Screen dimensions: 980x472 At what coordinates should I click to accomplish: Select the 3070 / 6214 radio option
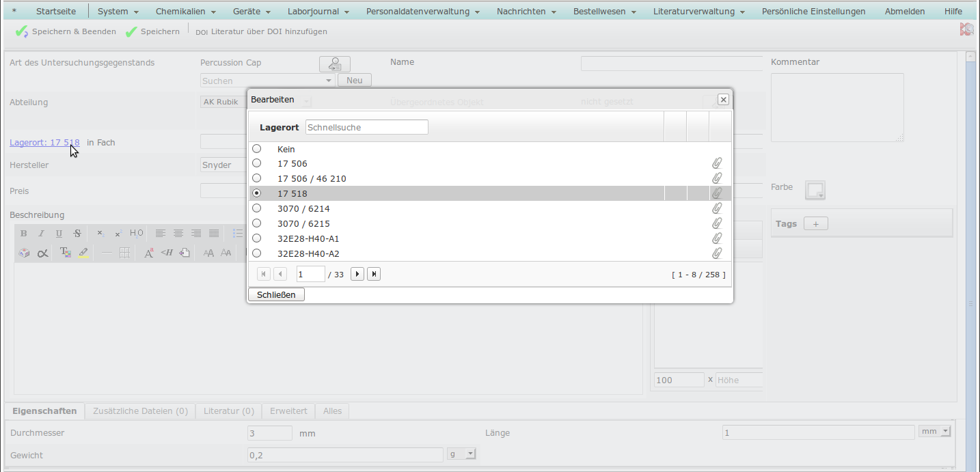[x=257, y=208]
